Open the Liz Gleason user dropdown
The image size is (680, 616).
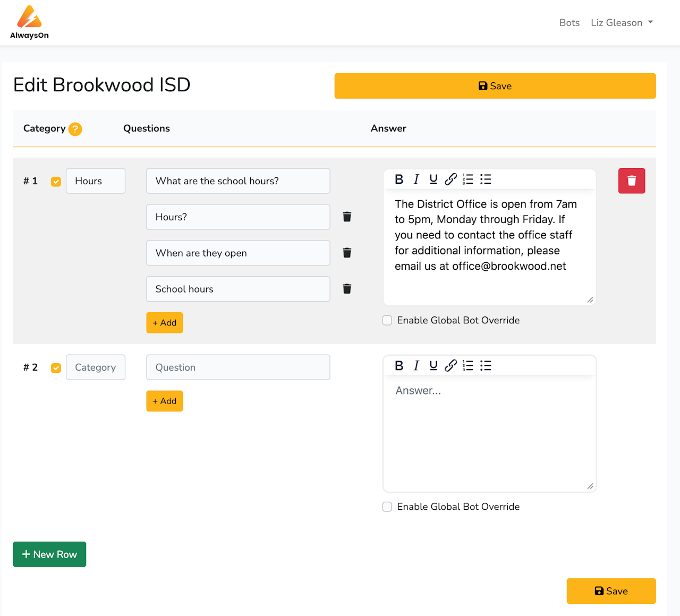[x=622, y=23]
